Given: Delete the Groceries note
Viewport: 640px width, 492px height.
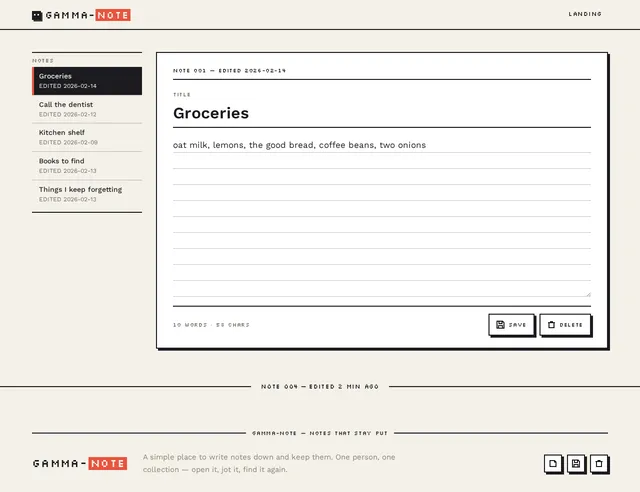Looking at the screenshot, I should [565, 325].
